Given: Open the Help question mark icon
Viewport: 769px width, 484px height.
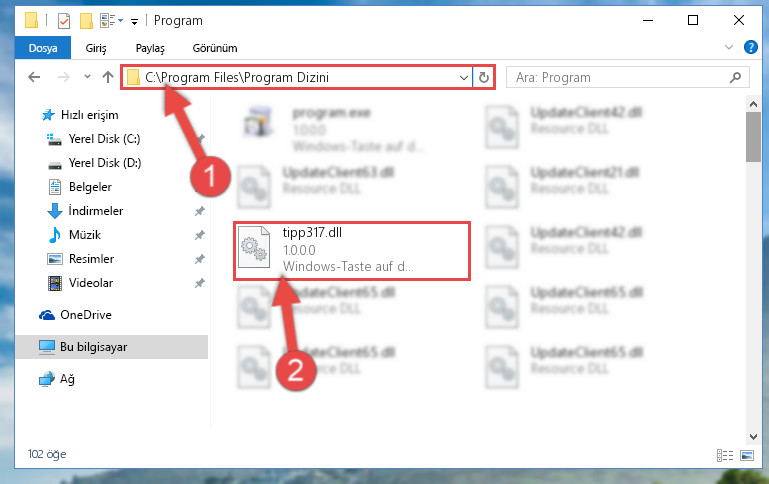Looking at the screenshot, I should point(750,48).
